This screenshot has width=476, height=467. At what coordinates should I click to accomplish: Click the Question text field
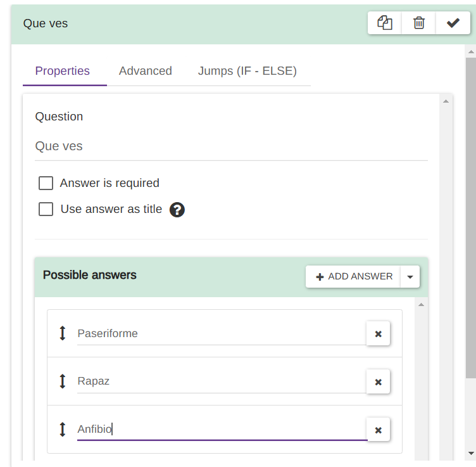[x=231, y=146]
